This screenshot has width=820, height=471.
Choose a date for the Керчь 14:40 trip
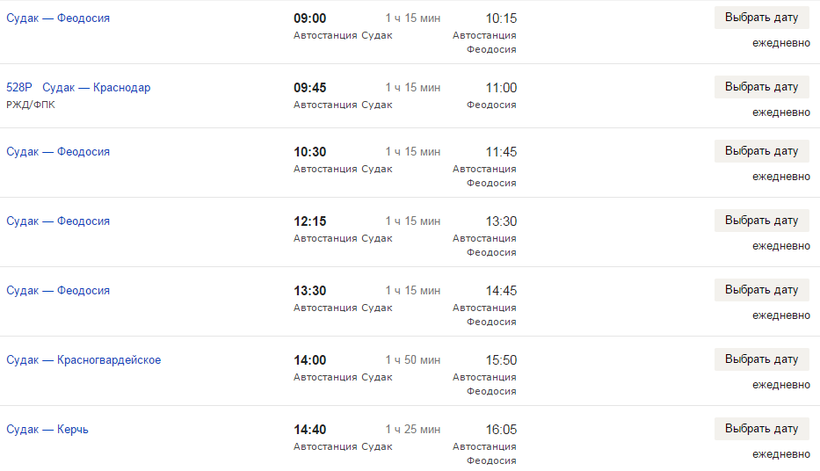click(x=761, y=430)
